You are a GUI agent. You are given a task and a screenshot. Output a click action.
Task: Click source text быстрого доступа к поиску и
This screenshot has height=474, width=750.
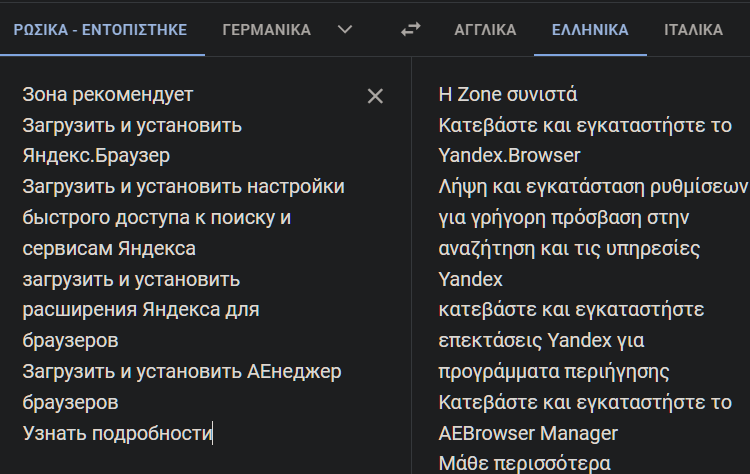[156, 218]
